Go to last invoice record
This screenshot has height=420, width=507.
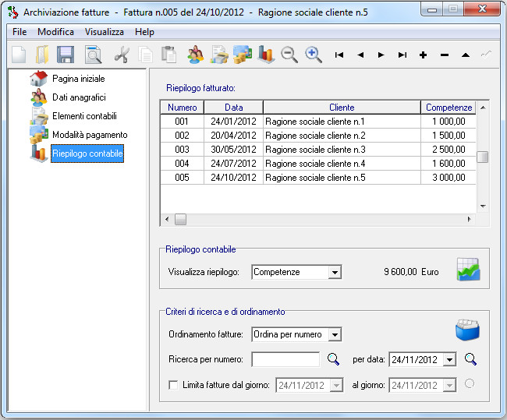point(402,55)
